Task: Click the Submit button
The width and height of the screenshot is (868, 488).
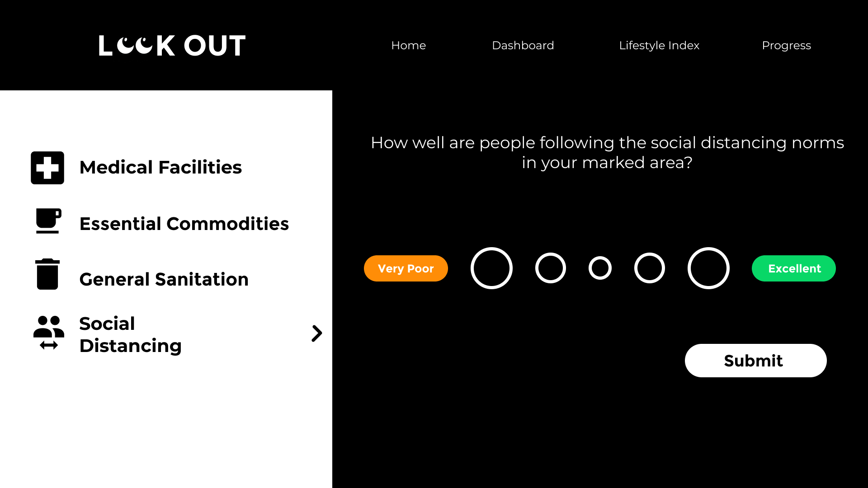Action: point(755,361)
